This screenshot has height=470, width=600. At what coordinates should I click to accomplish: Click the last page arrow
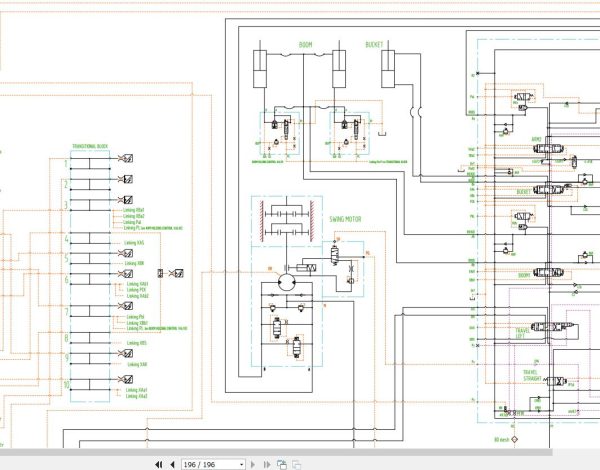click(267, 465)
